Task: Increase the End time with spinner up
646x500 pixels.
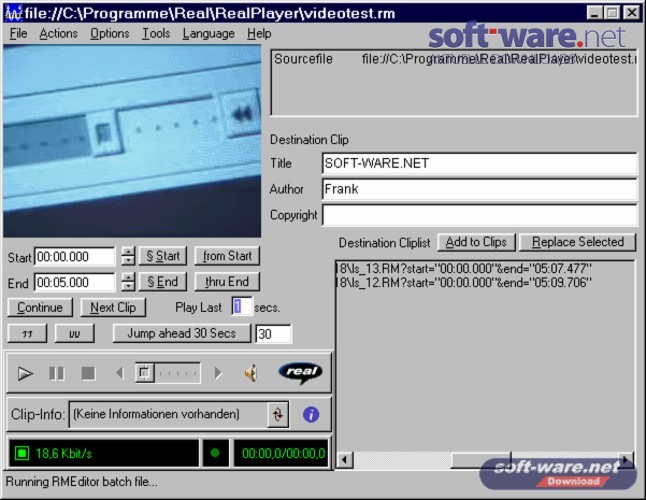Action: [128, 278]
